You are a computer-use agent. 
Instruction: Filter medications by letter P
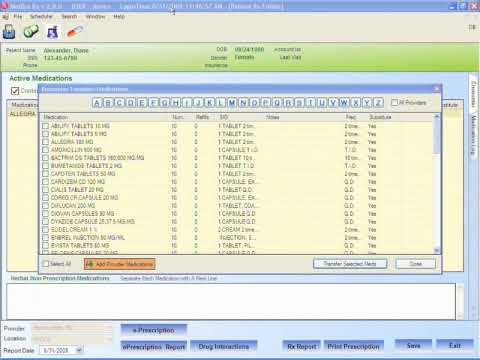[266, 103]
